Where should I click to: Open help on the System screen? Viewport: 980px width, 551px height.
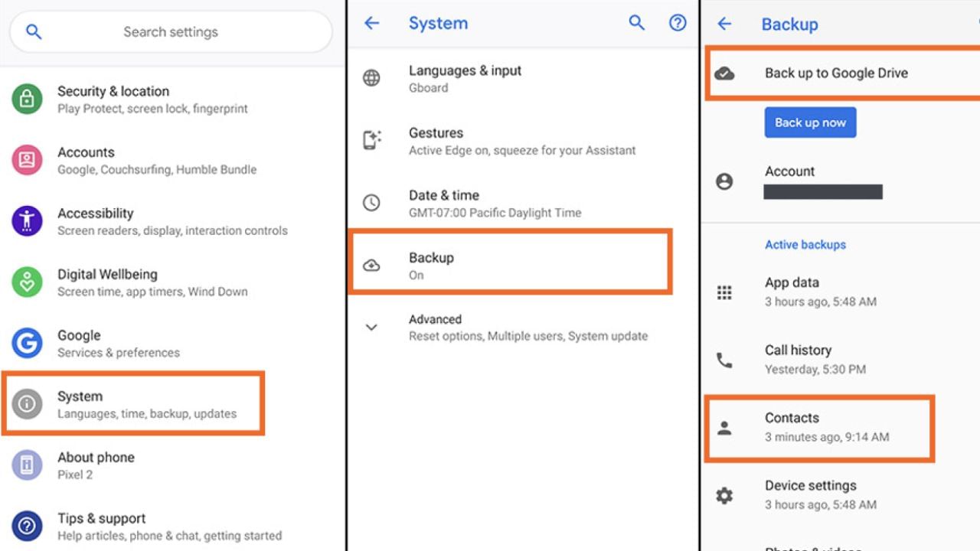click(678, 23)
